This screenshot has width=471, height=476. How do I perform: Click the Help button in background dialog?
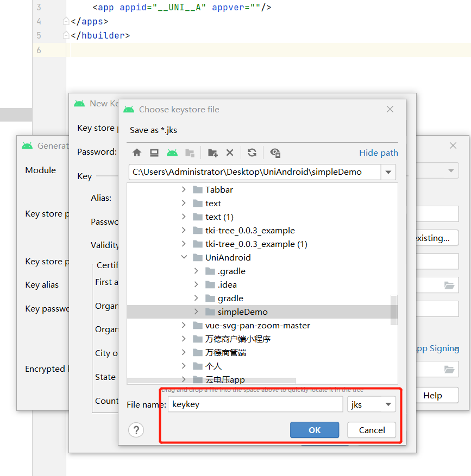(x=437, y=395)
